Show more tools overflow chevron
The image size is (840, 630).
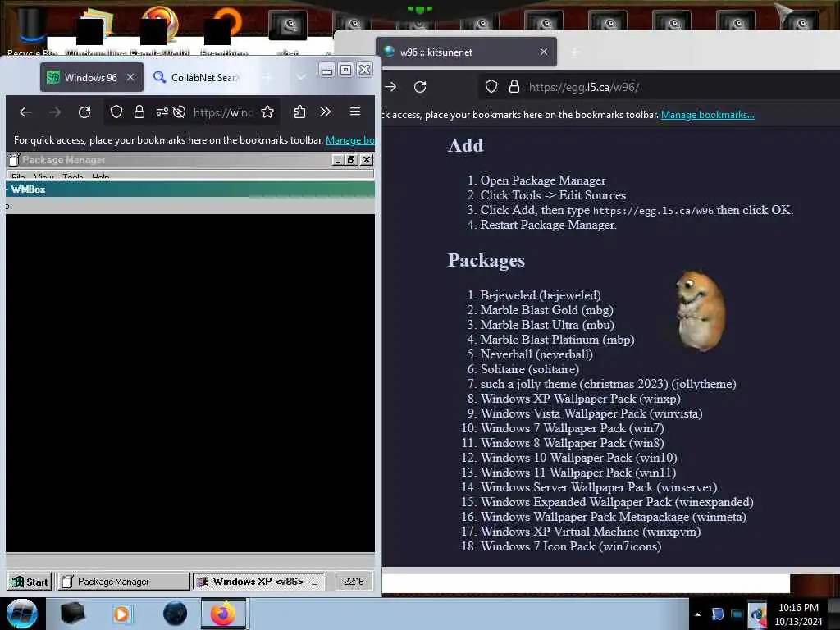(x=325, y=112)
